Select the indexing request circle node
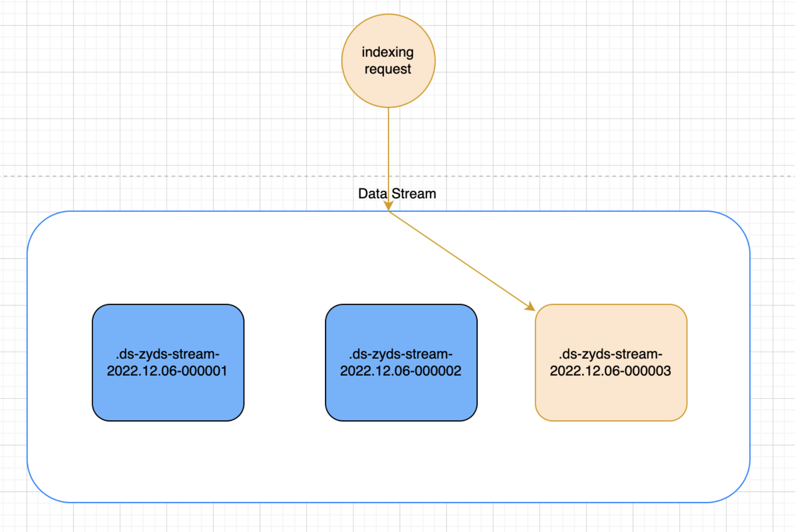This screenshot has width=795, height=532. [388, 61]
